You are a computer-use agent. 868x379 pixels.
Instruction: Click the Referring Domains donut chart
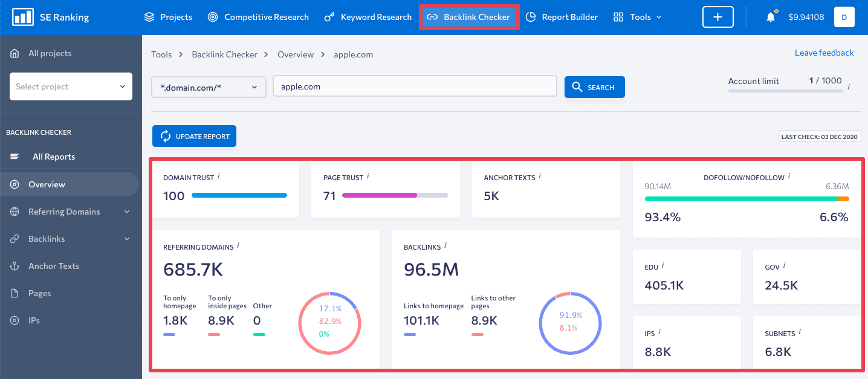click(x=329, y=323)
